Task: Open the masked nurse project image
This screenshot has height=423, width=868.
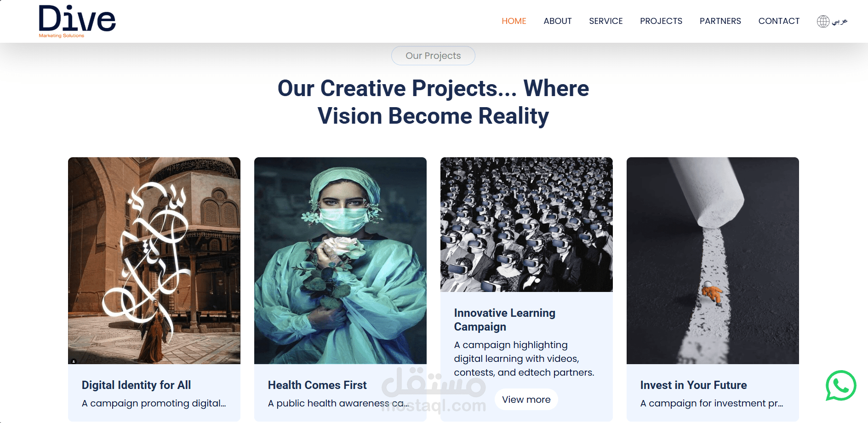Action: coord(340,261)
